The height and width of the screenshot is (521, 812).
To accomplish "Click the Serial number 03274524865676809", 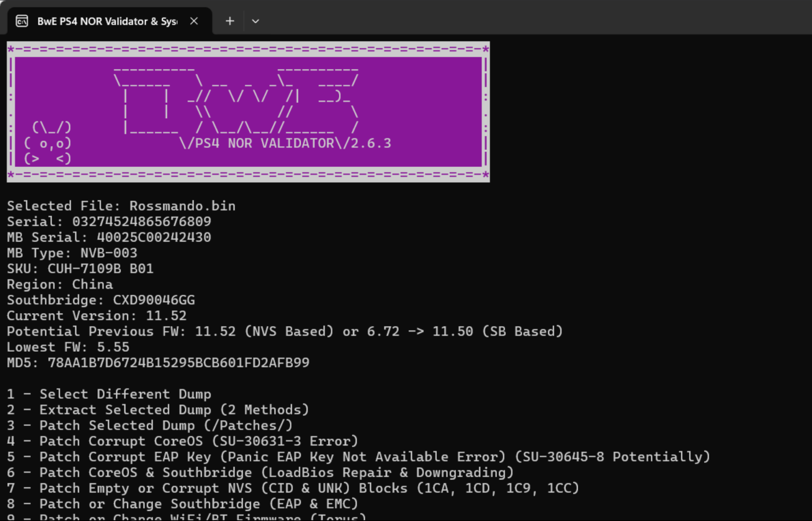I will 141,221.
